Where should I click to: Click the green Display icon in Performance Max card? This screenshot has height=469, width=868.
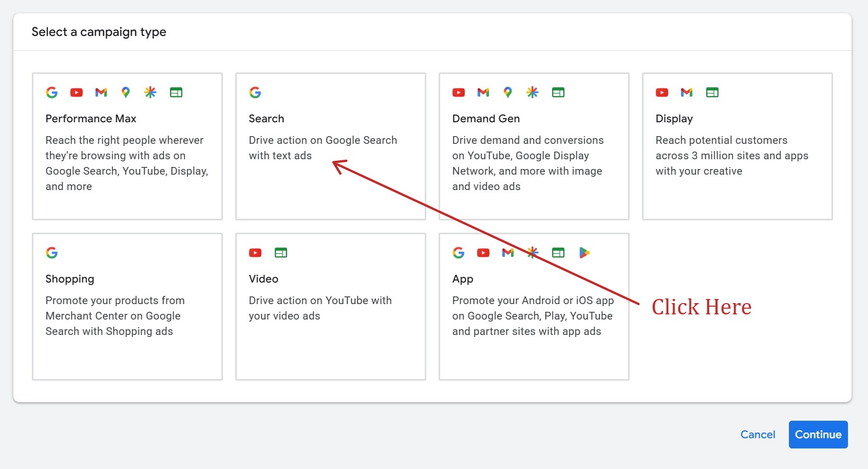click(x=176, y=92)
